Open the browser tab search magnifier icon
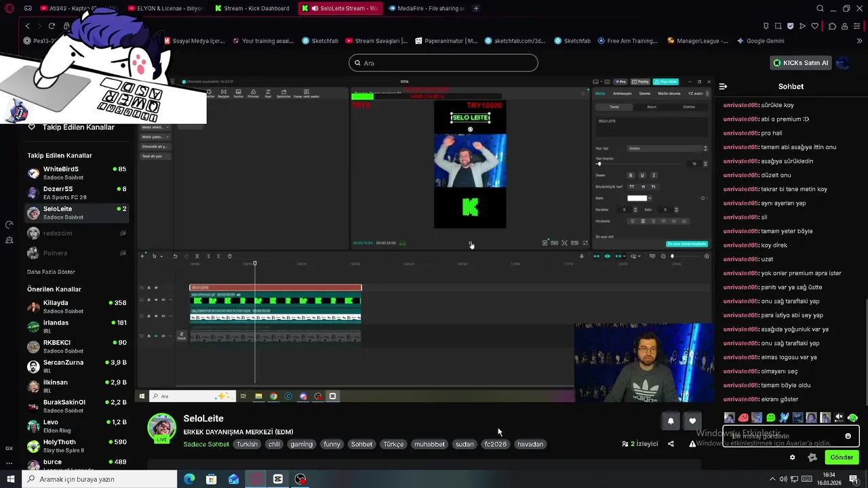Screen dimensions: 868x488 point(820,8)
